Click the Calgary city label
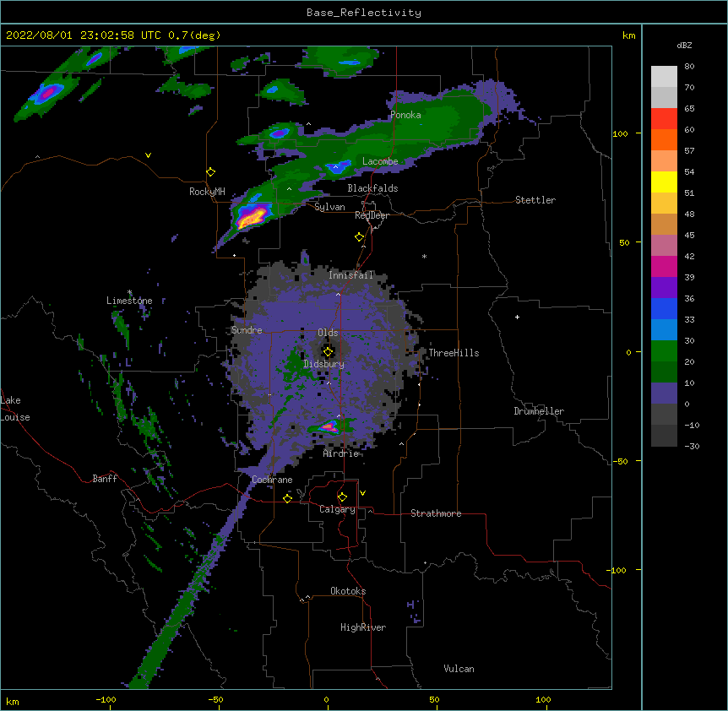 (337, 509)
